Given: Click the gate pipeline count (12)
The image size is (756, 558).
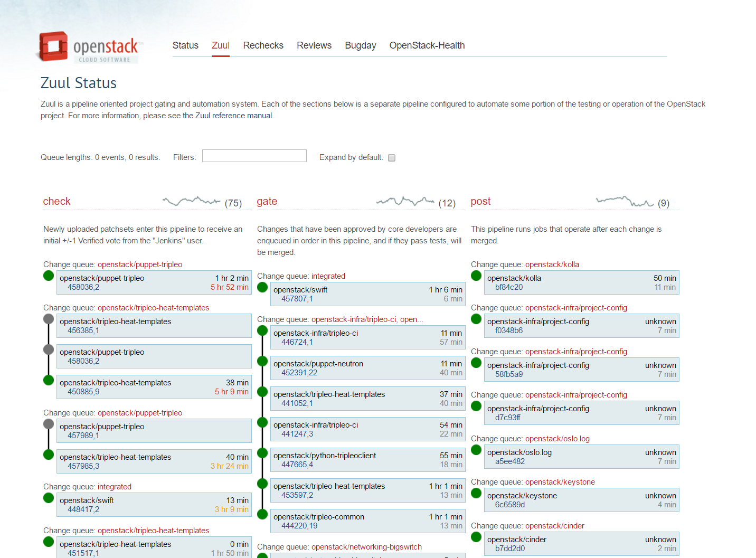Looking at the screenshot, I should (447, 203).
